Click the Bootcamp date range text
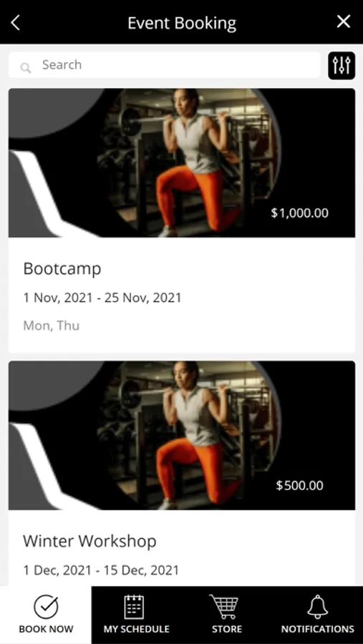 pyautogui.click(x=102, y=298)
